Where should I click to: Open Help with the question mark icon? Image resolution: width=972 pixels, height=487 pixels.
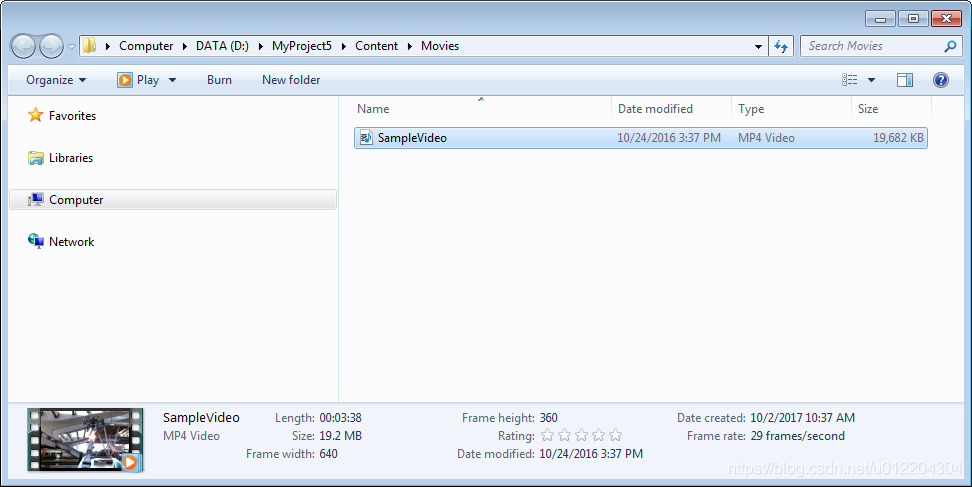940,80
